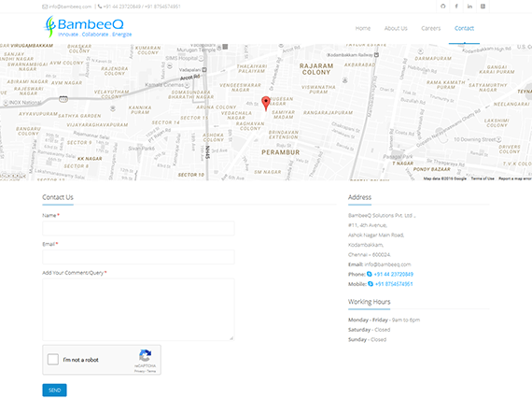The image size is (532, 399).
Task: Call phone number +91 44 23720849
Action: (x=394, y=274)
